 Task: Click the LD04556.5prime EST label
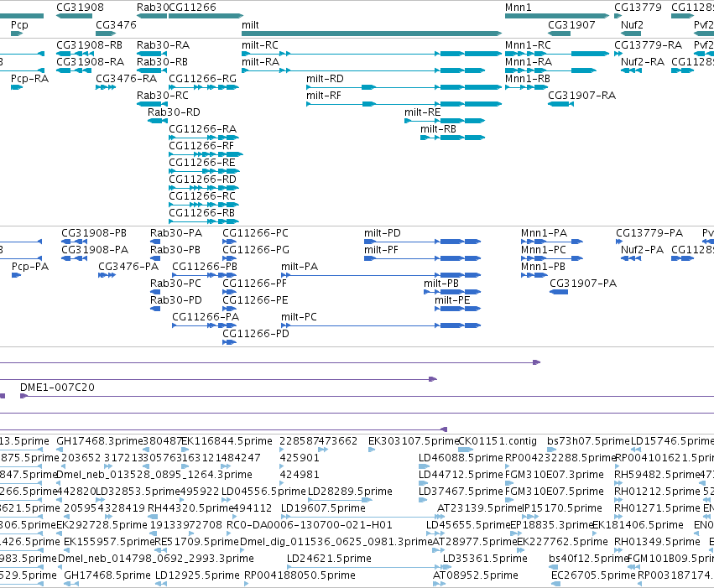click(x=263, y=492)
